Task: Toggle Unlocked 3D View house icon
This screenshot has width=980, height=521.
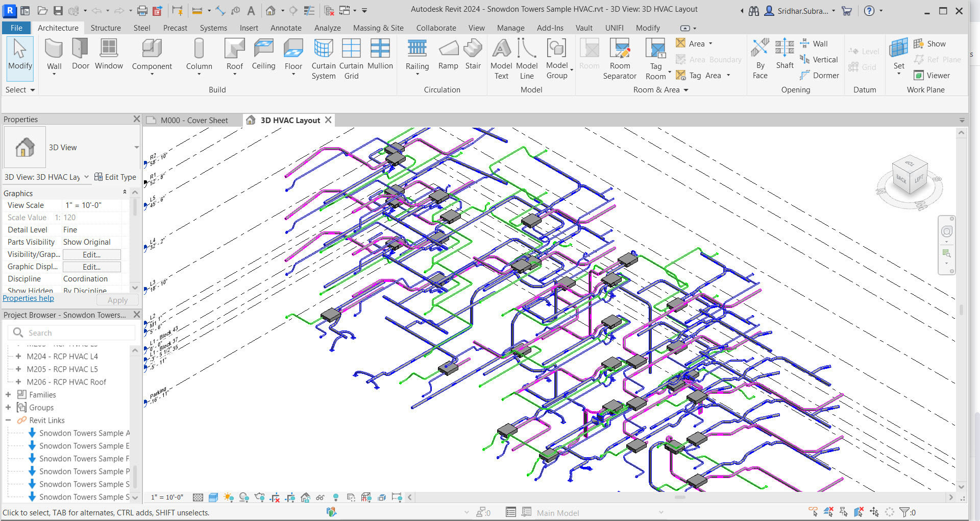Action: (305, 497)
